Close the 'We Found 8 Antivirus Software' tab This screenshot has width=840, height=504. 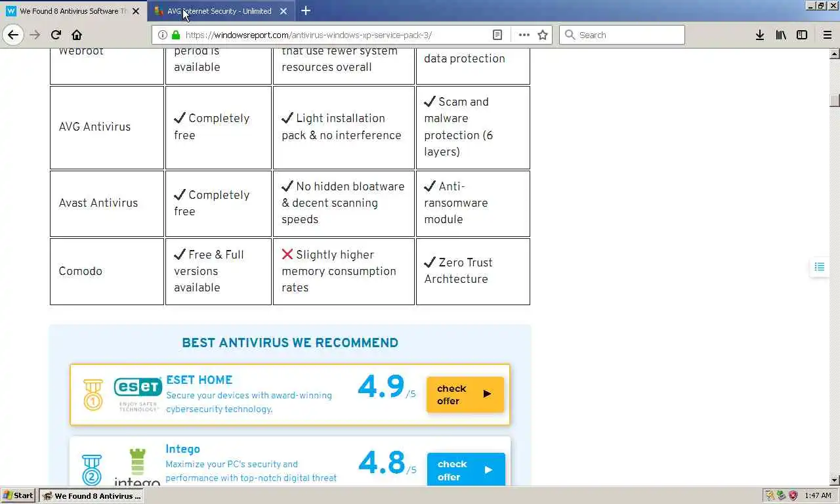(136, 11)
